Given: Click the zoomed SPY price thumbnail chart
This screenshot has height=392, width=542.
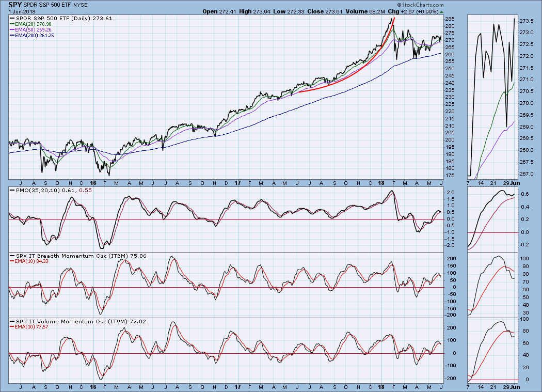Looking at the screenshot, I should [493, 97].
